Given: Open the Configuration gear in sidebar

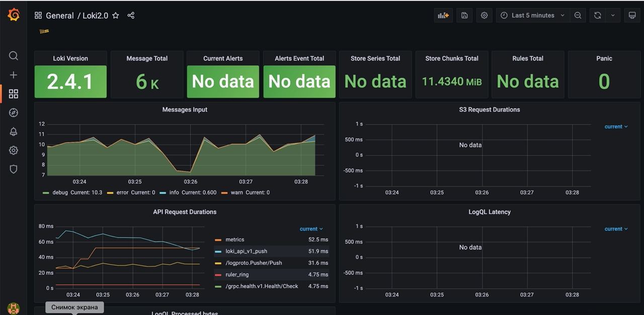Looking at the screenshot, I should (x=14, y=150).
